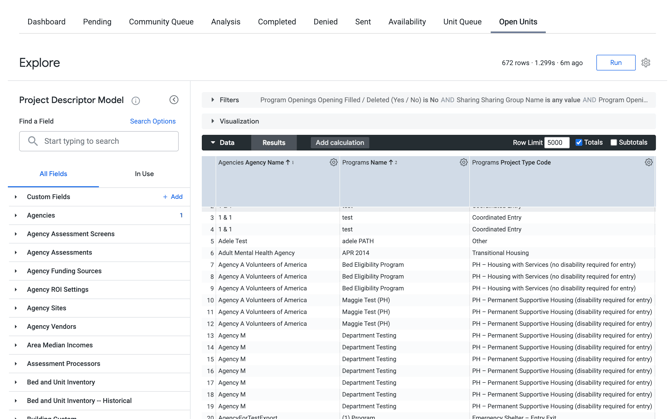
Task: Expand Area Median Incomes group
Action: pyautogui.click(x=16, y=345)
